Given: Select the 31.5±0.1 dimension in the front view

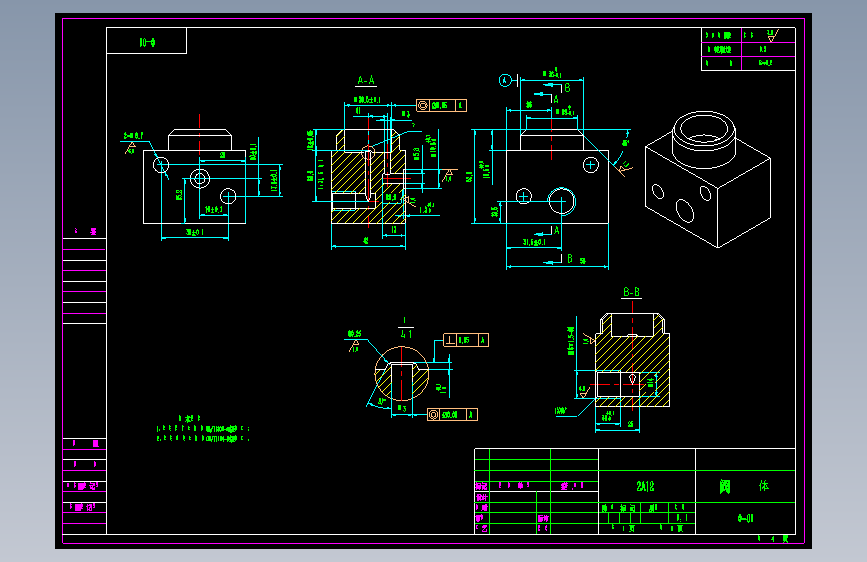Looking at the screenshot, I should [x=534, y=242].
